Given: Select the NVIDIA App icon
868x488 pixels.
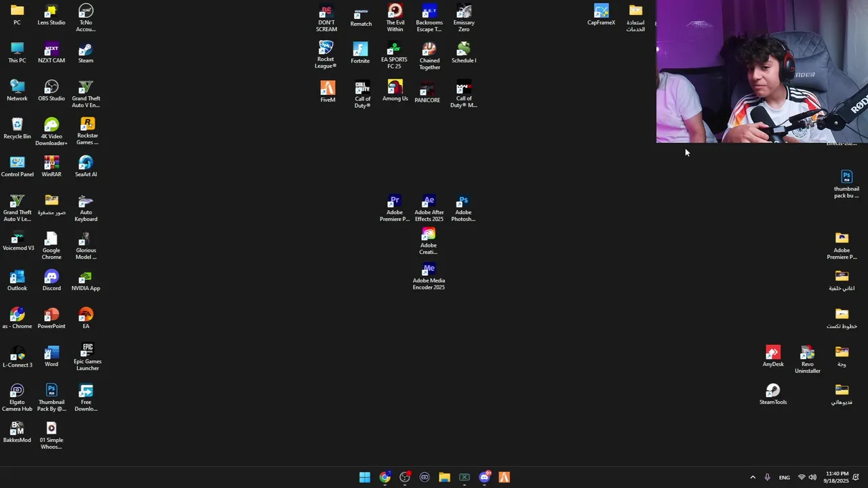Looking at the screenshot, I should coord(85,281).
